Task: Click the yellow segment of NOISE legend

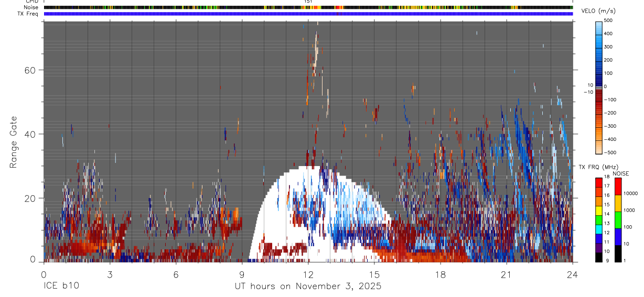Action: 618,203
